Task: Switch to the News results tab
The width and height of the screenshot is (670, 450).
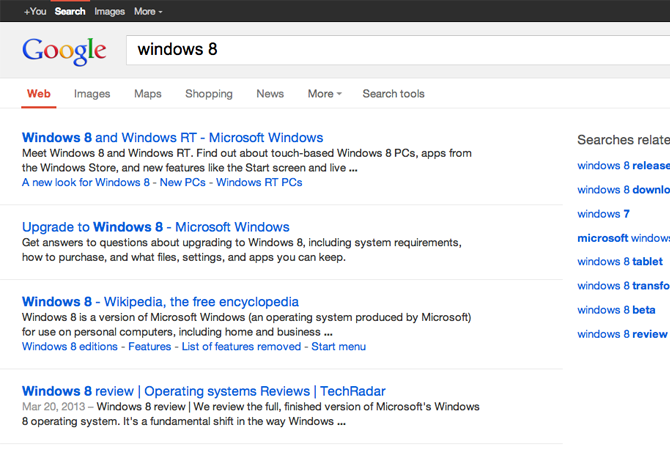Action: coord(270,94)
